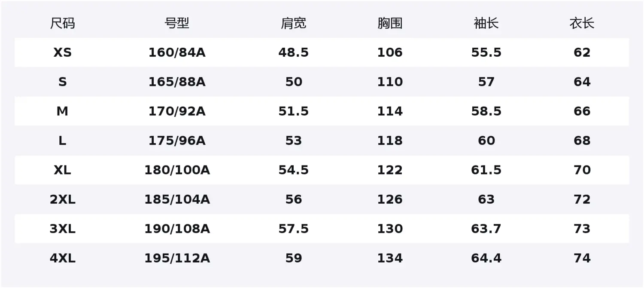Click the 165/88A cell
This screenshot has height=288, width=644.
coord(177,82)
